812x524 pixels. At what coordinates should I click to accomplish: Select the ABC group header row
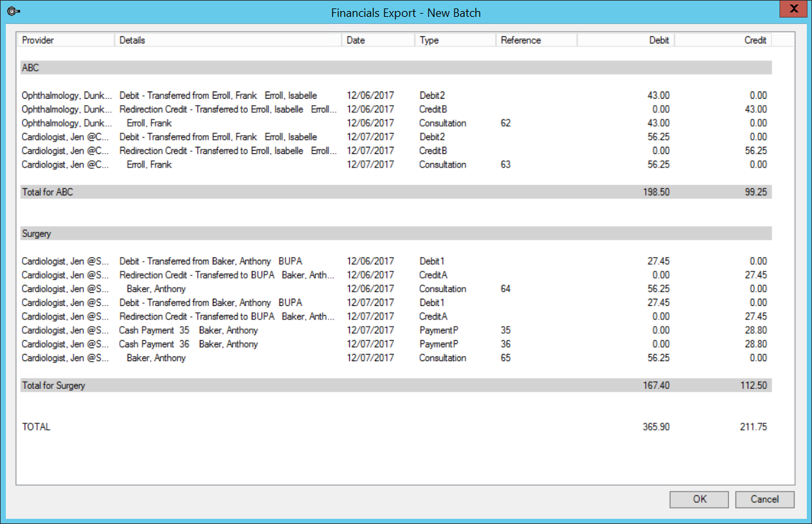click(395, 68)
